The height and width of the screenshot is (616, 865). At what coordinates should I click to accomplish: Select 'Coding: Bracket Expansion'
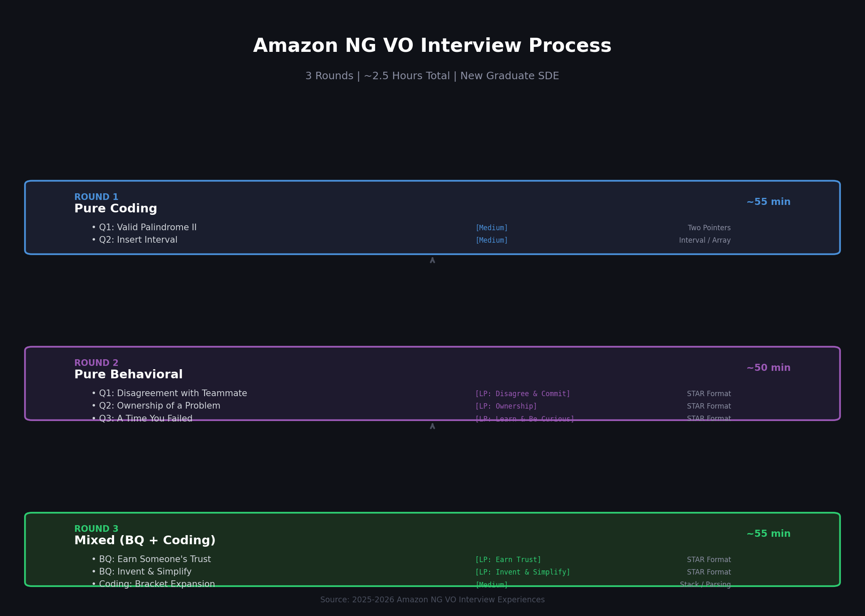(157, 584)
